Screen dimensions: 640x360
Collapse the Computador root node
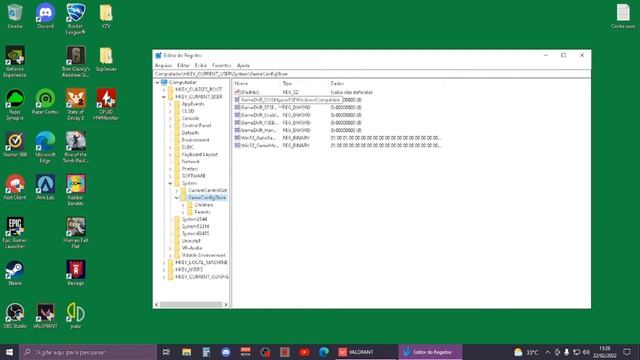pyautogui.click(x=158, y=82)
